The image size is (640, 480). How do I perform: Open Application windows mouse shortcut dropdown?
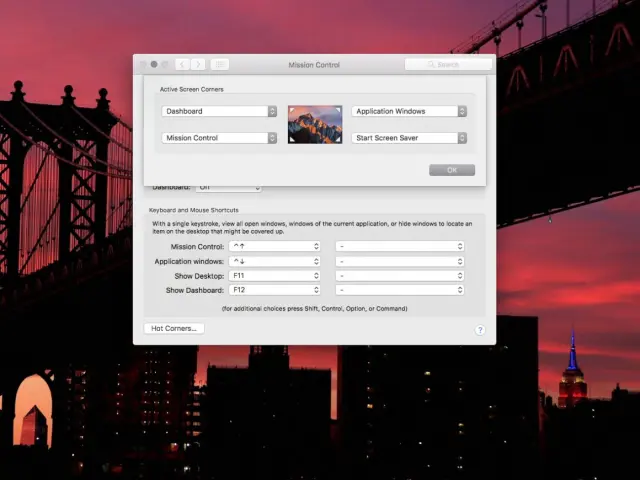(x=400, y=261)
